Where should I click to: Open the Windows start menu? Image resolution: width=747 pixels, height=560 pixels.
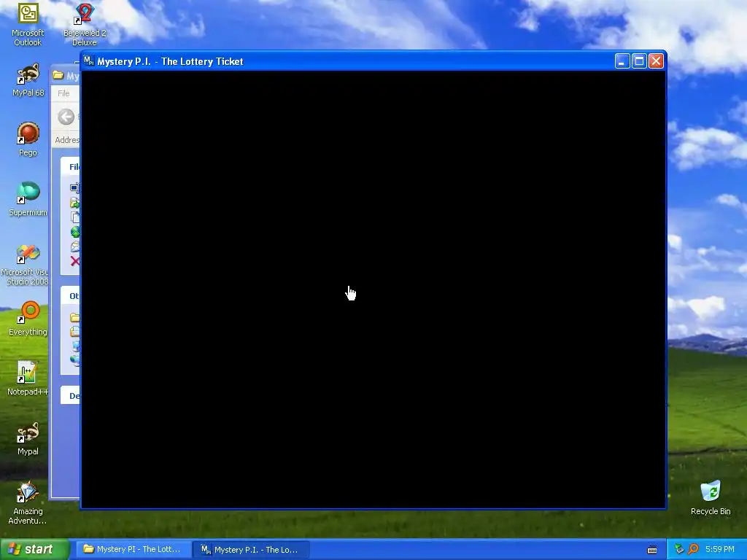pyautogui.click(x=34, y=550)
